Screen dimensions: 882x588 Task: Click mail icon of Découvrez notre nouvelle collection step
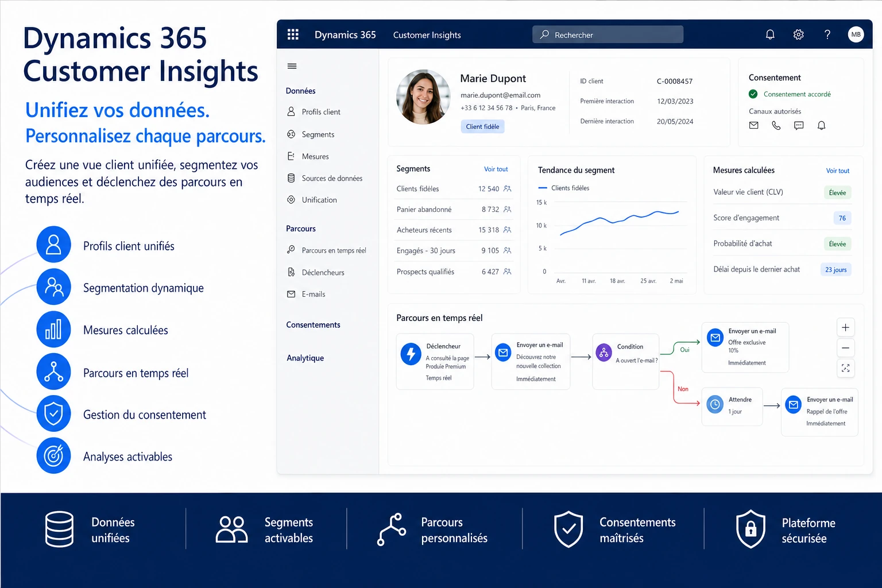click(x=503, y=352)
